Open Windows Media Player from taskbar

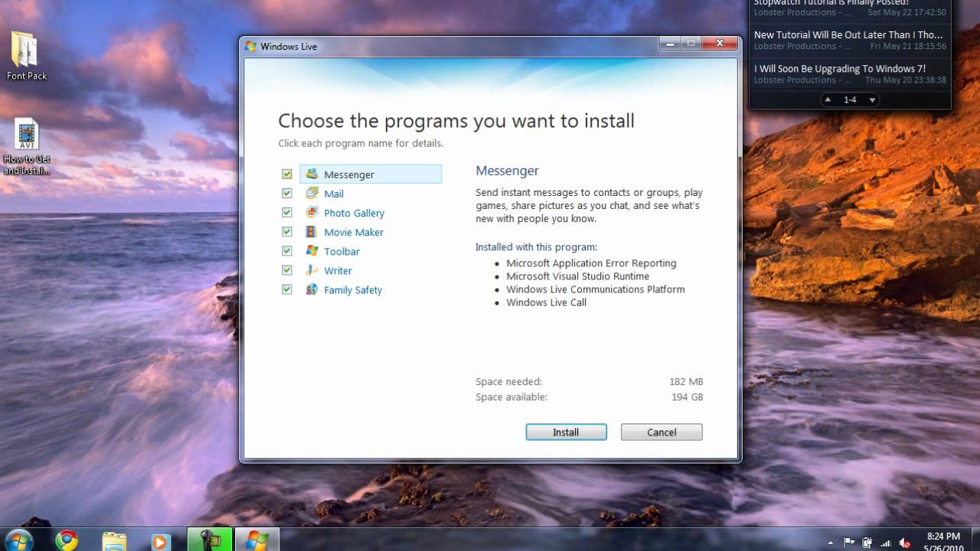pyautogui.click(x=160, y=540)
